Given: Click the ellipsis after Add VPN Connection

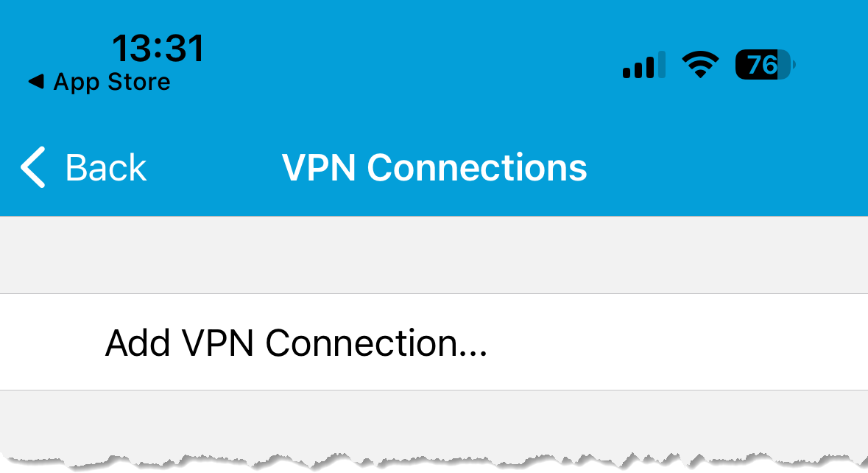Looking at the screenshot, I should pos(473,352).
